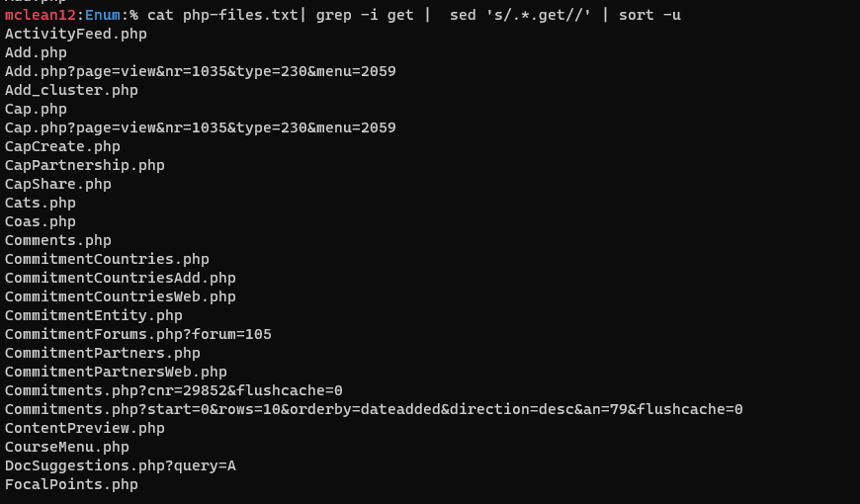Click the ActivityFeed.php output line
Viewport: 860px width, 504px height.
point(76,35)
